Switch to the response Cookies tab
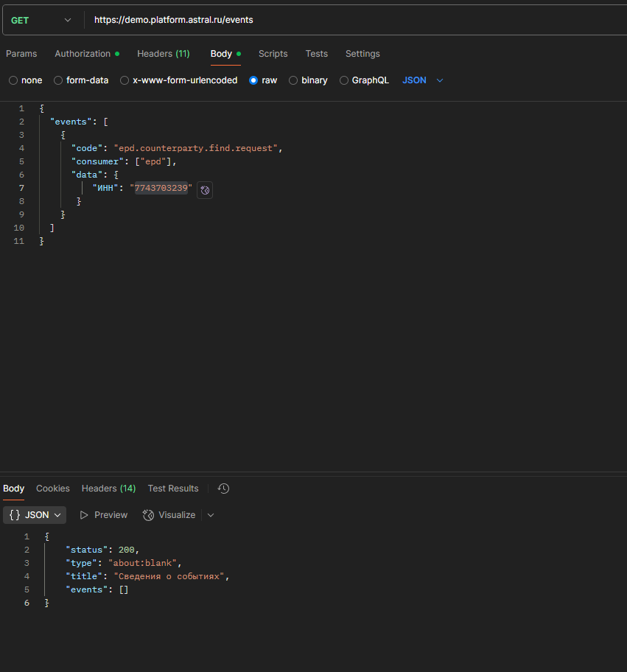The height and width of the screenshot is (672, 627). 53,489
